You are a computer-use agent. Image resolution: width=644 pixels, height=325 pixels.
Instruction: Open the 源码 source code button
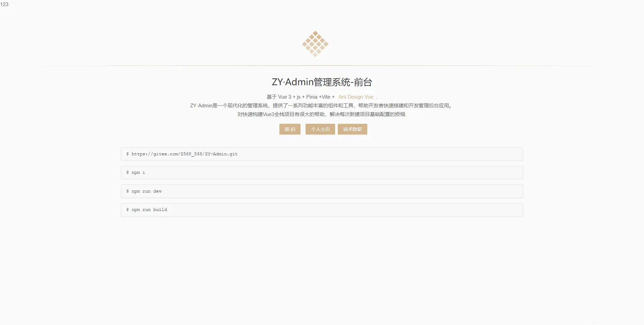click(x=290, y=129)
